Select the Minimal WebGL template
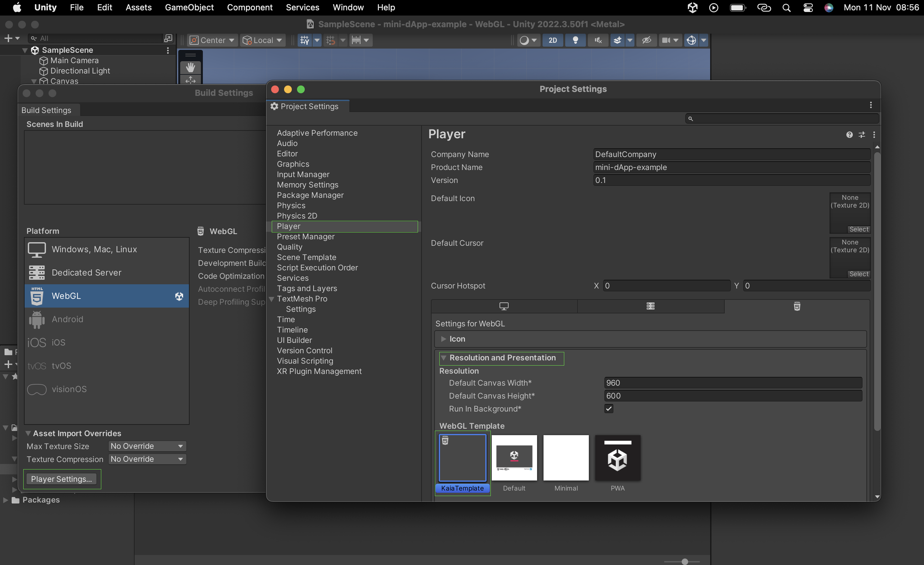924x565 pixels. point(566,464)
